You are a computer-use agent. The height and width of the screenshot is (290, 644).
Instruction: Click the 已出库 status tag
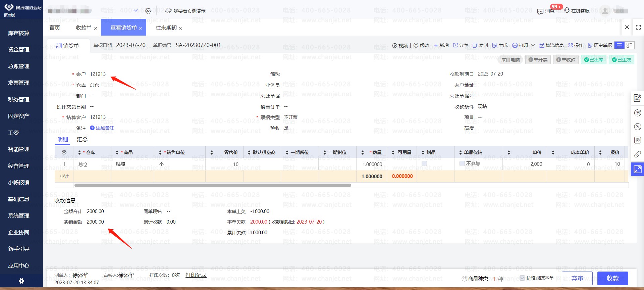(594, 60)
